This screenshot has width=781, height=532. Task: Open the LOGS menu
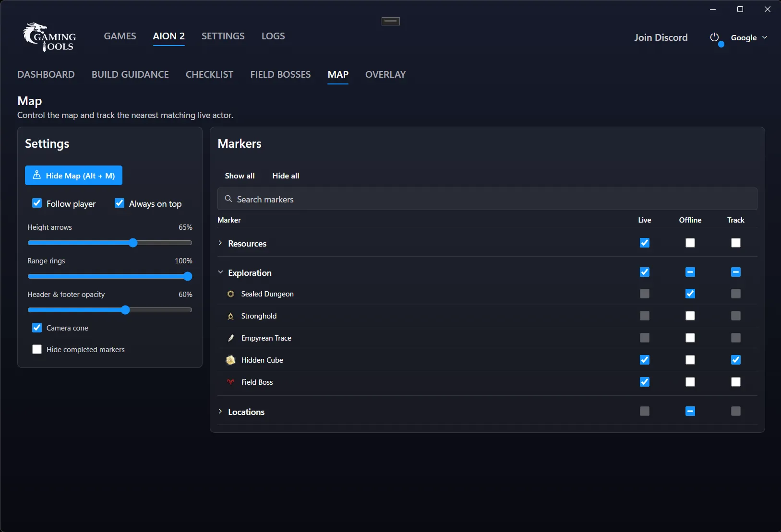273,36
